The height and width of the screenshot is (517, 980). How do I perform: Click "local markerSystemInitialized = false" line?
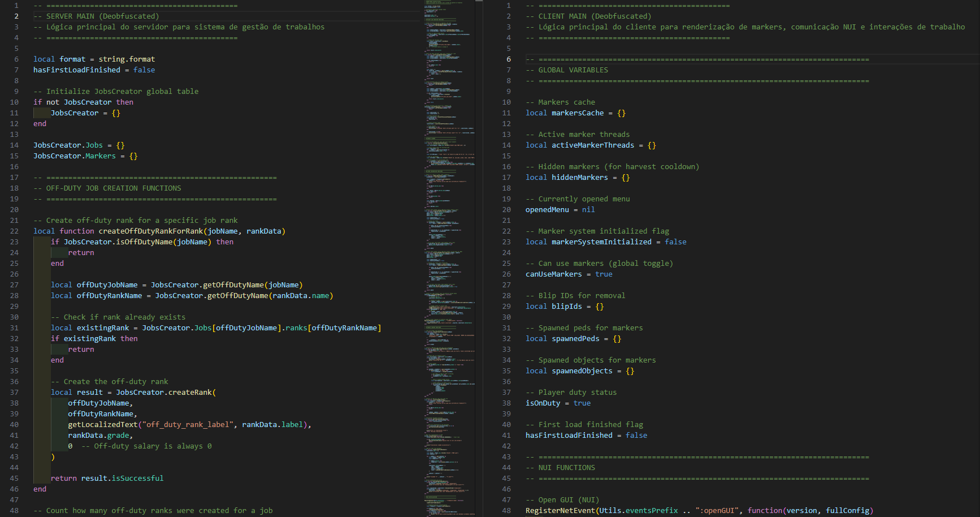(606, 242)
